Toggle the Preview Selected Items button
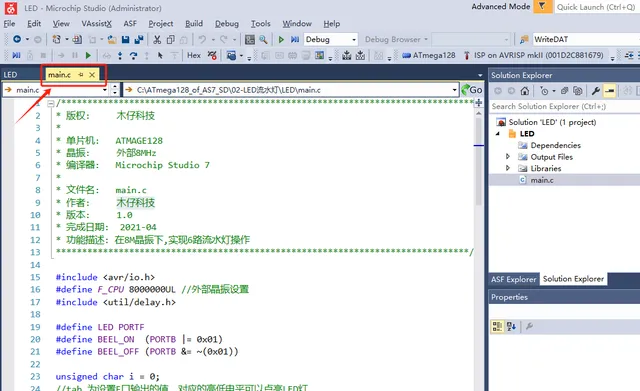 (x=609, y=91)
